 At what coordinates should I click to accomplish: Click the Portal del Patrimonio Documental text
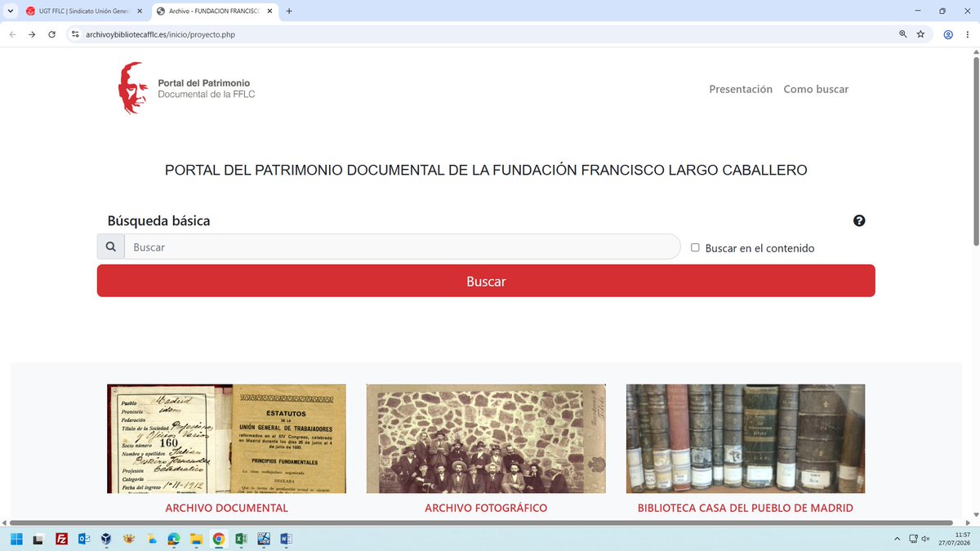(207, 89)
